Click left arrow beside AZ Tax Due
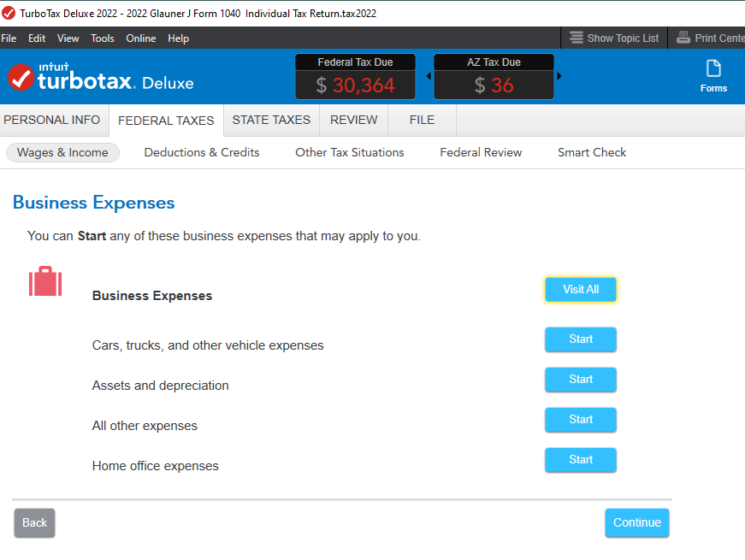Image resolution: width=745 pixels, height=560 pixels. click(x=429, y=76)
